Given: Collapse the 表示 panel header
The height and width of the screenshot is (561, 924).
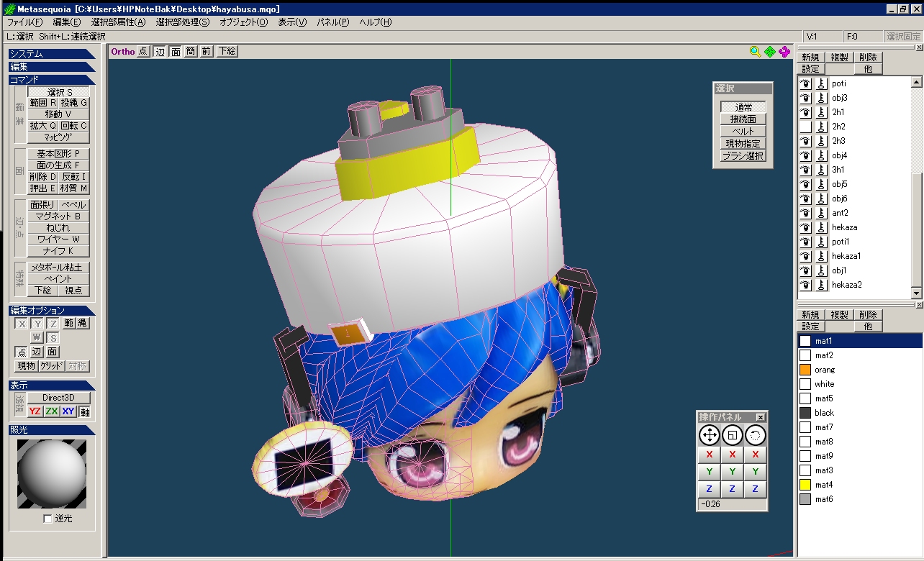Looking at the screenshot, I should point(52,386).
